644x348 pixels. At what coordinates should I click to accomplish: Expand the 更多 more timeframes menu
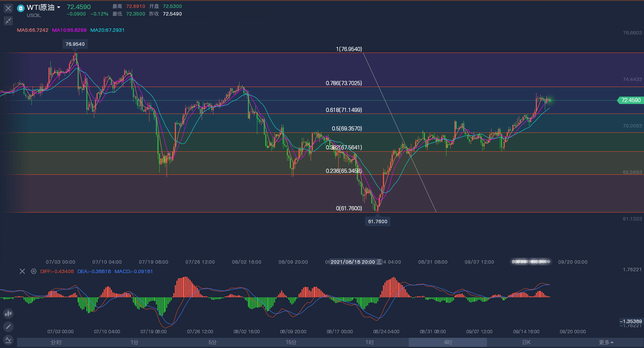[606, 342]
